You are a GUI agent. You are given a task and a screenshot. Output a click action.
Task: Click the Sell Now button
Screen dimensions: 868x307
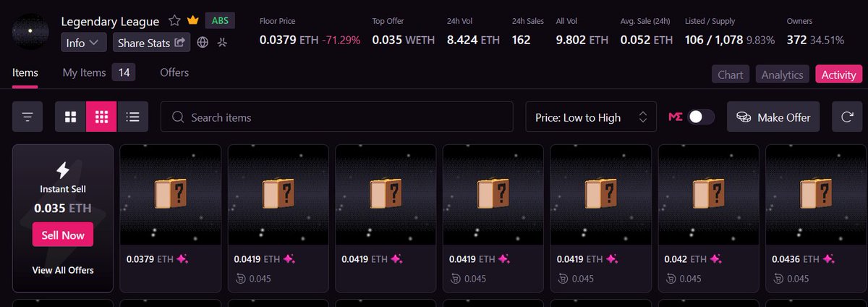point(63,235)
